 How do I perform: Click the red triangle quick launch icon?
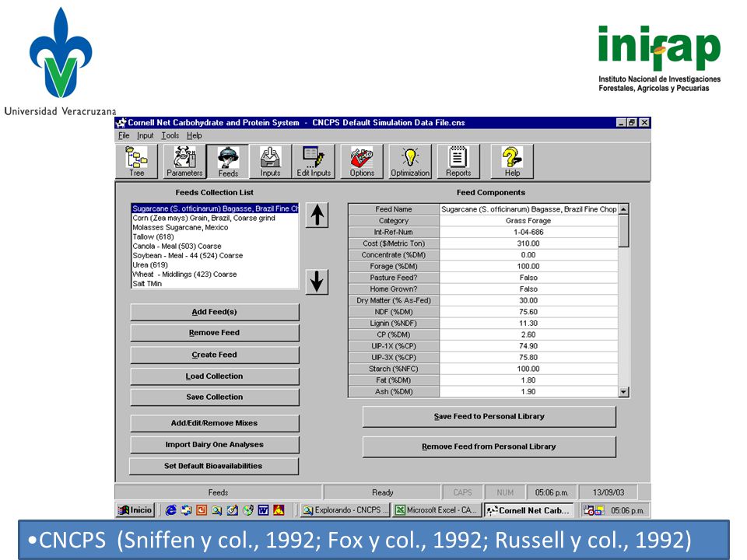(x=279, y=510)
